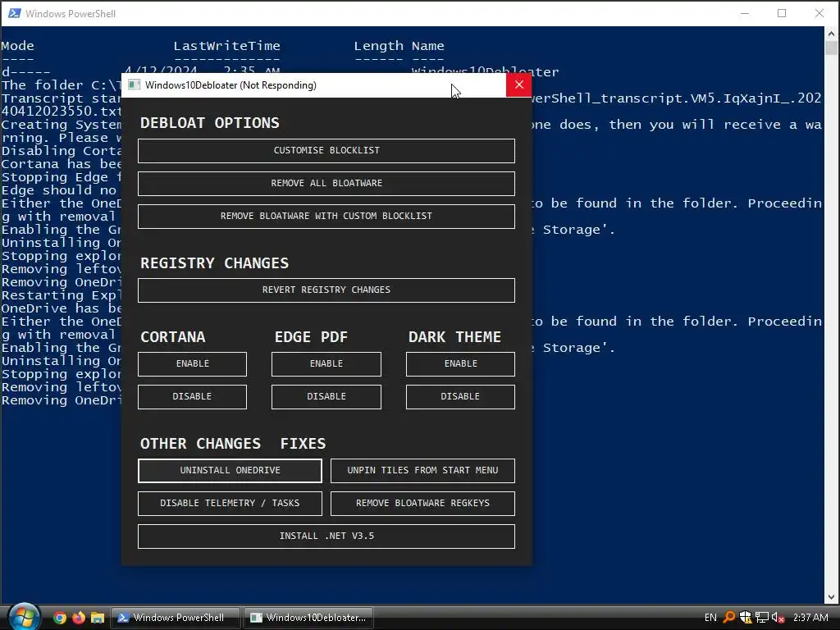
Task: Click Revert Registry Changes
Action: pyautogui.click(x=326, y=290)
